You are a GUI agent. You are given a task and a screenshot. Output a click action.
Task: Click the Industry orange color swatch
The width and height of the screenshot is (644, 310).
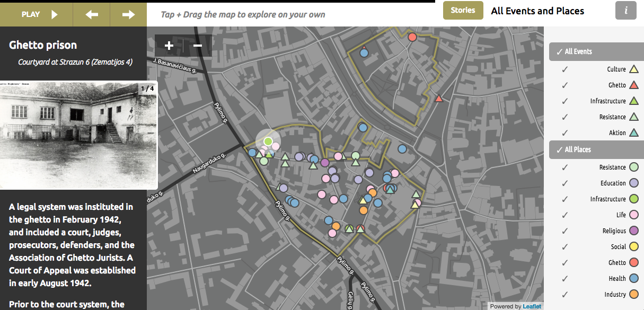pyautogui.click(x=633, y=295)
